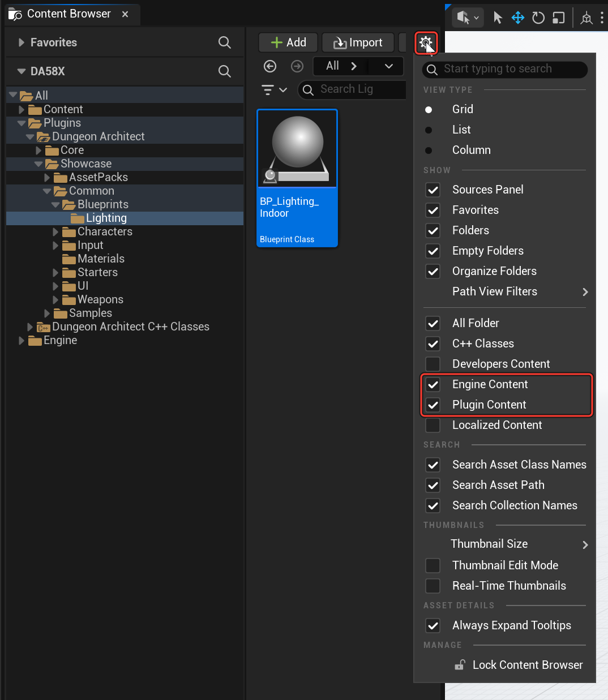Image resolution: width=608 pixels, height=700 pixels.
Task: Toggle Sources Panel checkbox
Action: [x=433, y=190]
